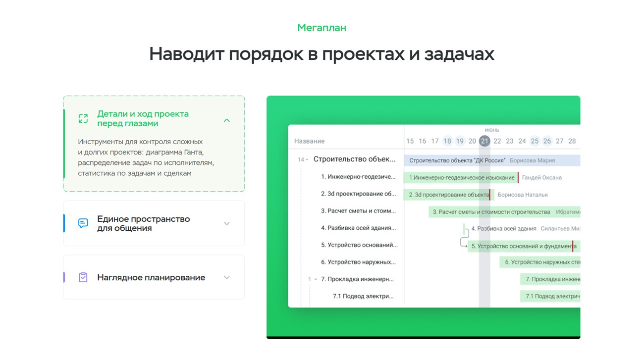This screenshot has width=644, height=362.
Task: Select '6. Устройство наружных...' in the task list
Action: coord(358,262)
